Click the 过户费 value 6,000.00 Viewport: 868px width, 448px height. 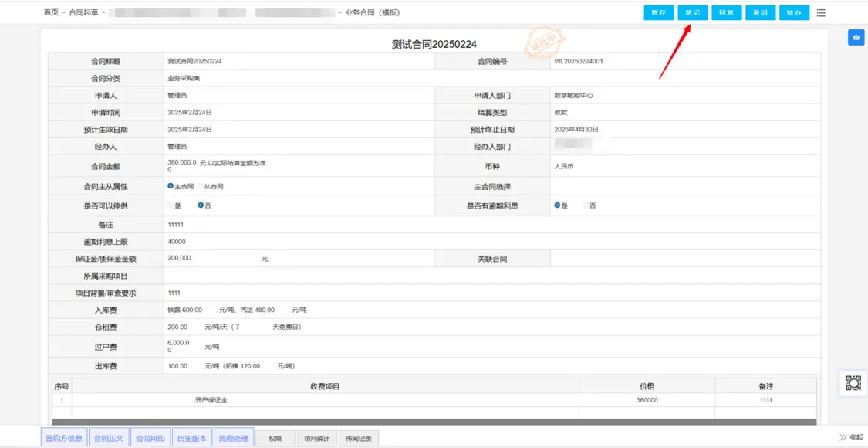(178, 347)
